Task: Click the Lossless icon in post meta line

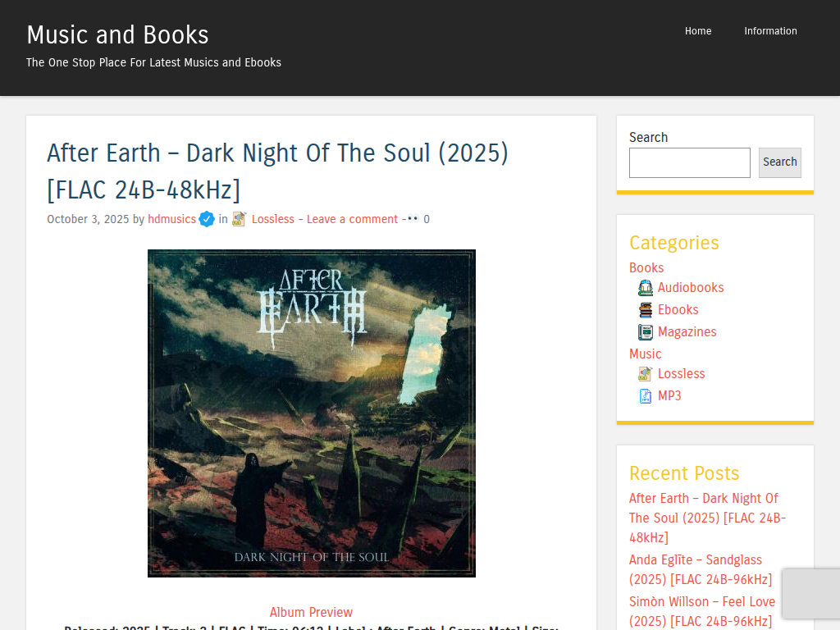Action: (240, 219)
